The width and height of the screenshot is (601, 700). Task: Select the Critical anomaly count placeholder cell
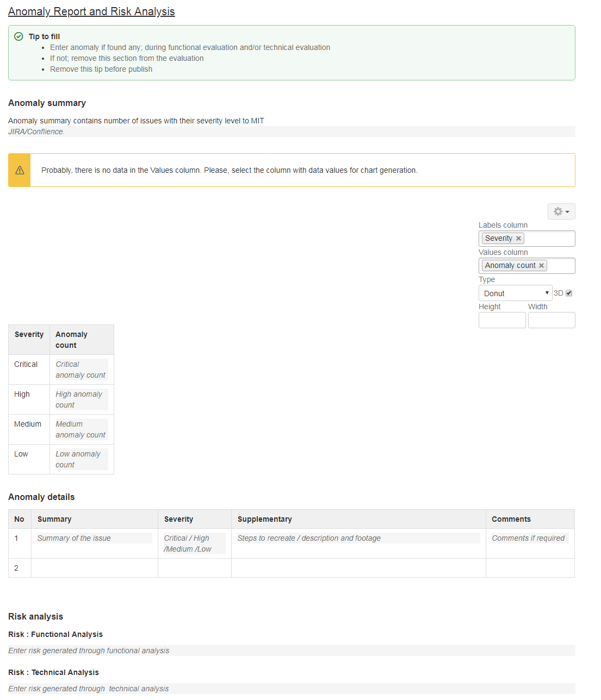pos(81,370)
